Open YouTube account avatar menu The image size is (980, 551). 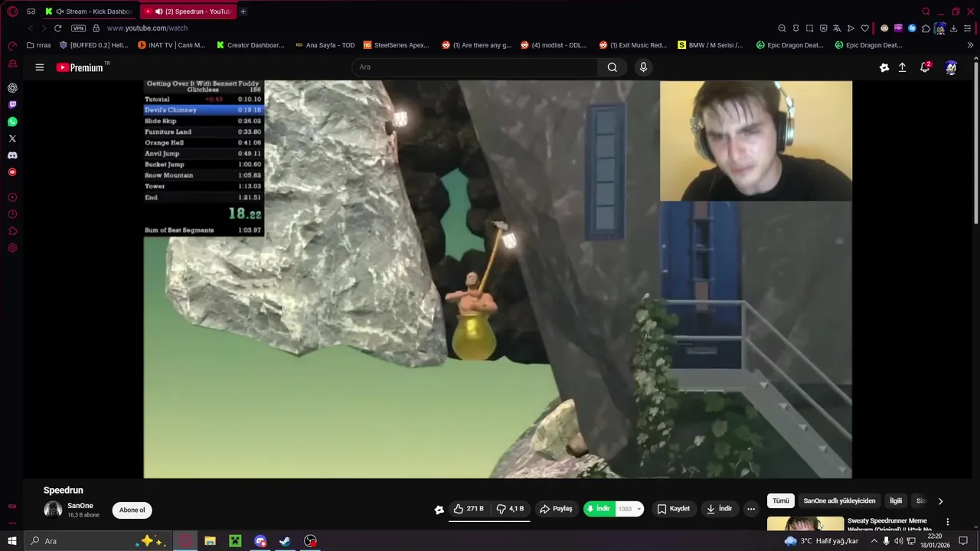[951, 67]
